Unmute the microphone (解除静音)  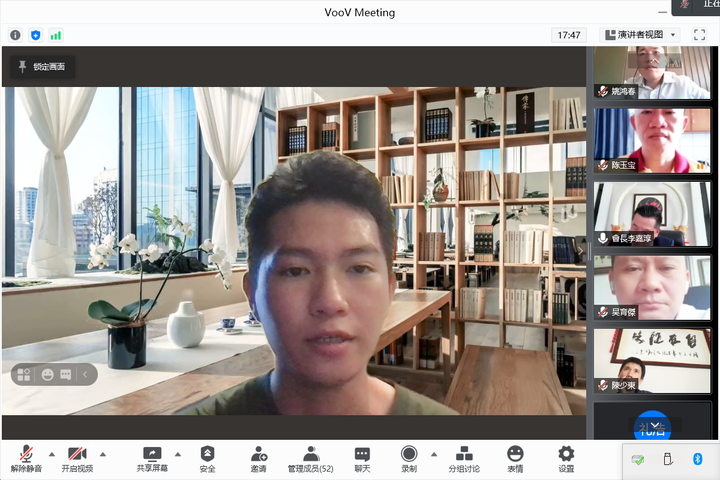(x=26, y=457)
